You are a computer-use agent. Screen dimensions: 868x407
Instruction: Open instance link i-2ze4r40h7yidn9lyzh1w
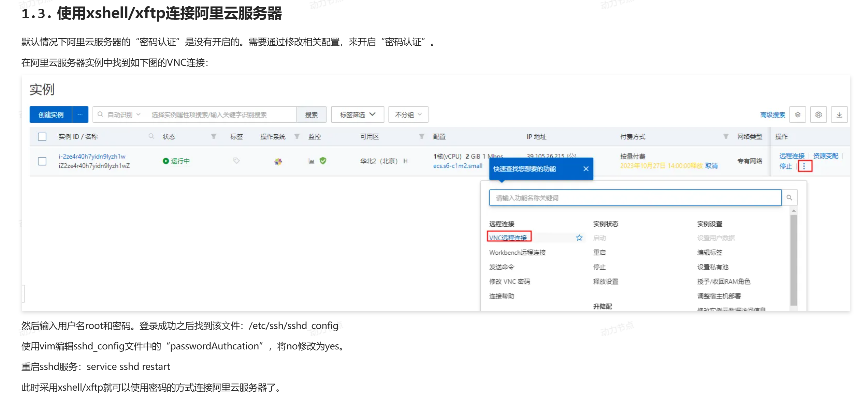click(92, 156)
